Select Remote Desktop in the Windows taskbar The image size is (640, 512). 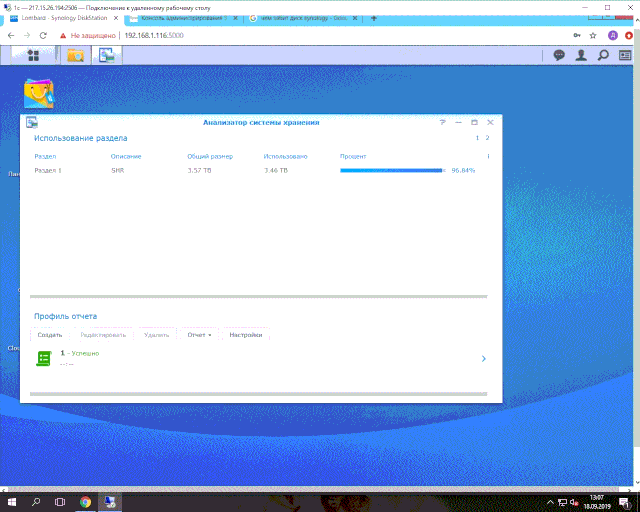point(109,502)
